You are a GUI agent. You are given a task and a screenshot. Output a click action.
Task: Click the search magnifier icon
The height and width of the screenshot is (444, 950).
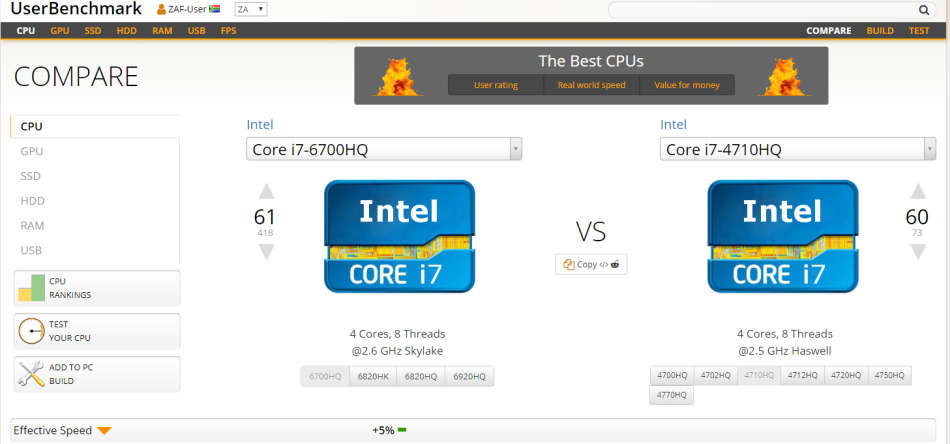pyautogui.click(x=924, y=10)
